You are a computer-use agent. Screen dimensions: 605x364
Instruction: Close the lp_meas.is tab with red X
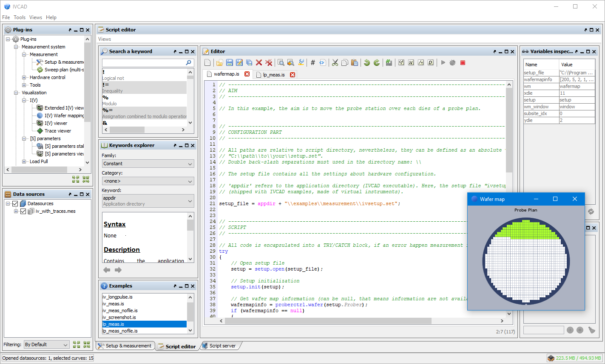[x=292, y=74]
